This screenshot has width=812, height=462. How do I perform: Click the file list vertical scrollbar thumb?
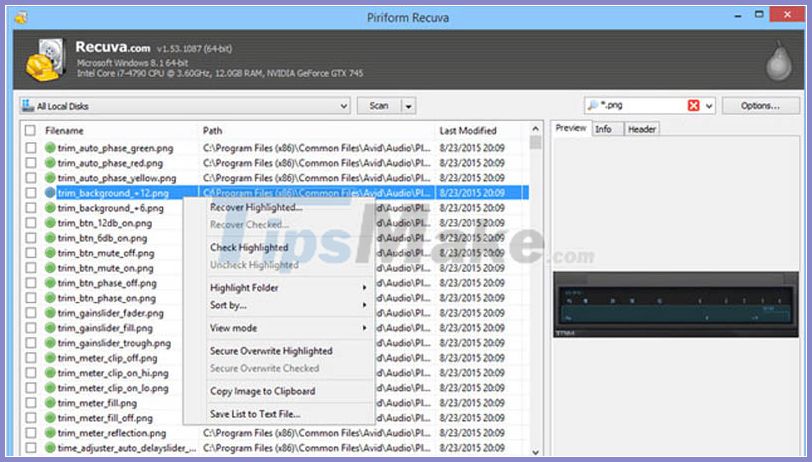coord(535,142)
